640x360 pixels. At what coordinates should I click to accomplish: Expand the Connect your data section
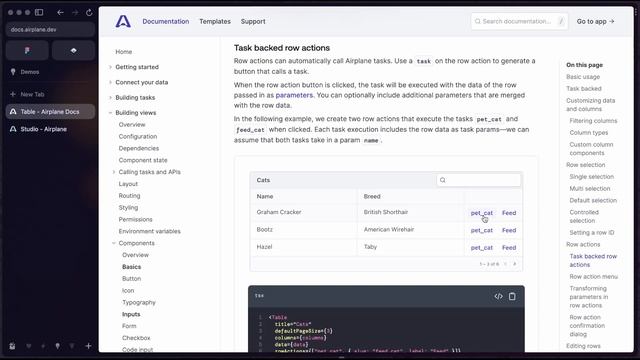pyautogui.click(x=110, y=82)
